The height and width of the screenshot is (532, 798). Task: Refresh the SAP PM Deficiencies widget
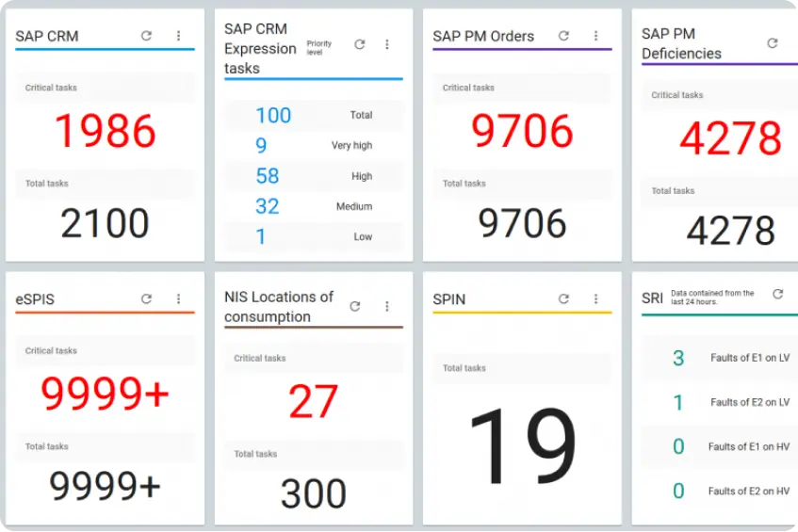pyautogui.click(x=773, y=43)
